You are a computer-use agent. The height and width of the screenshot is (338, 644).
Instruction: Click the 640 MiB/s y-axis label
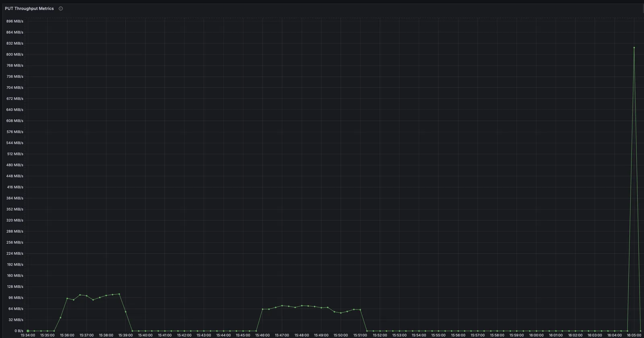click(x=15, y=110)
